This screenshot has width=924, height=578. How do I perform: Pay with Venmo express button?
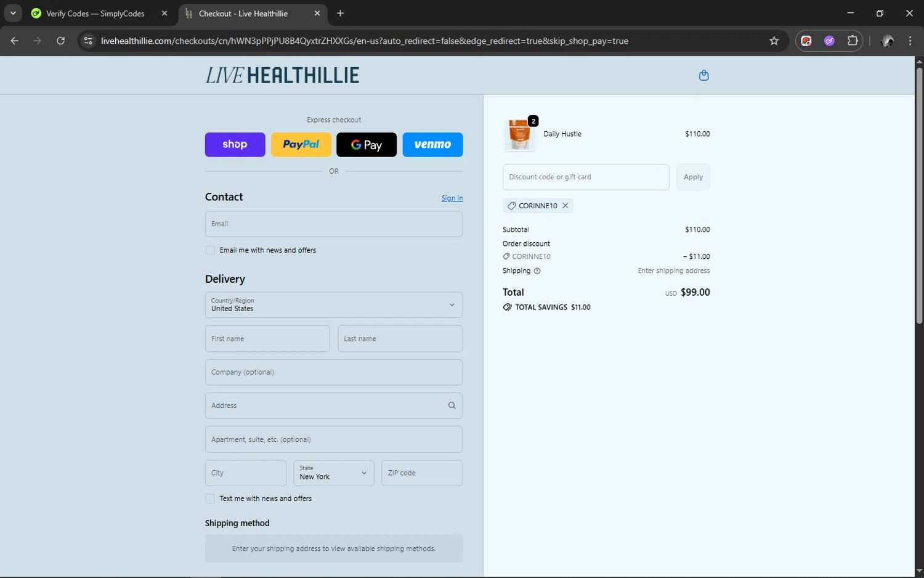pos(432,145)
